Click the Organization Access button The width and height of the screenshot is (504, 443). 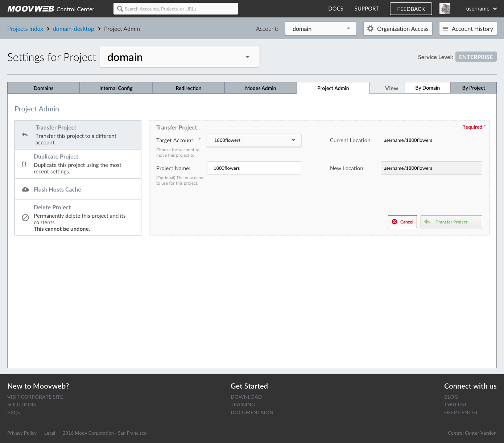click(398, 29)
